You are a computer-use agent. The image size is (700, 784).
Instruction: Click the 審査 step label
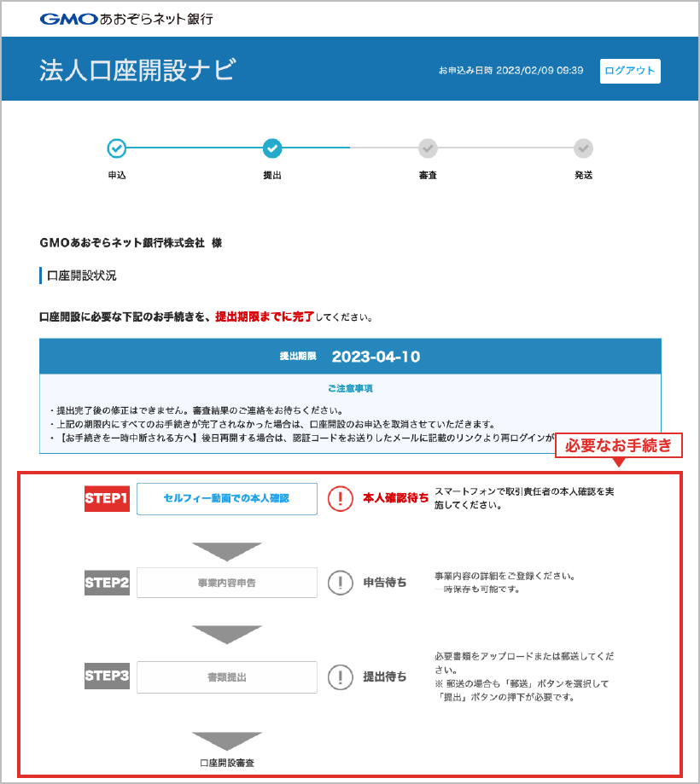coord(428,175)
